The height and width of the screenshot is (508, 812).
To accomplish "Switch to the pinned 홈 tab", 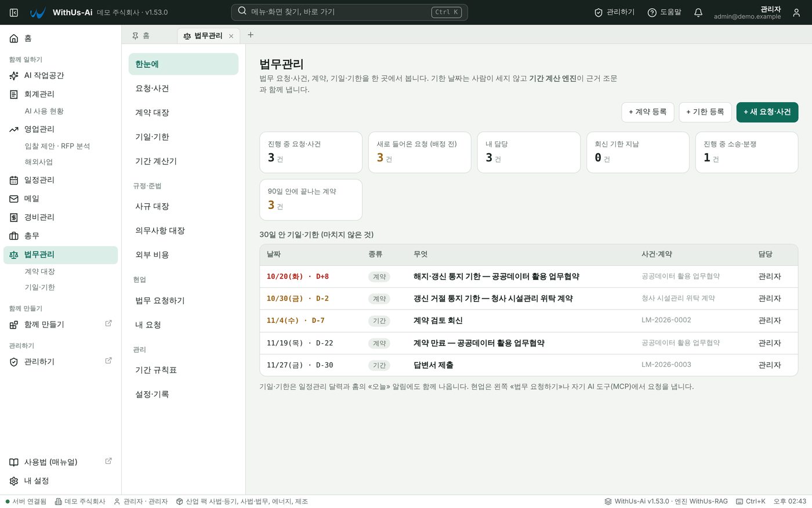I will [141, 35].
